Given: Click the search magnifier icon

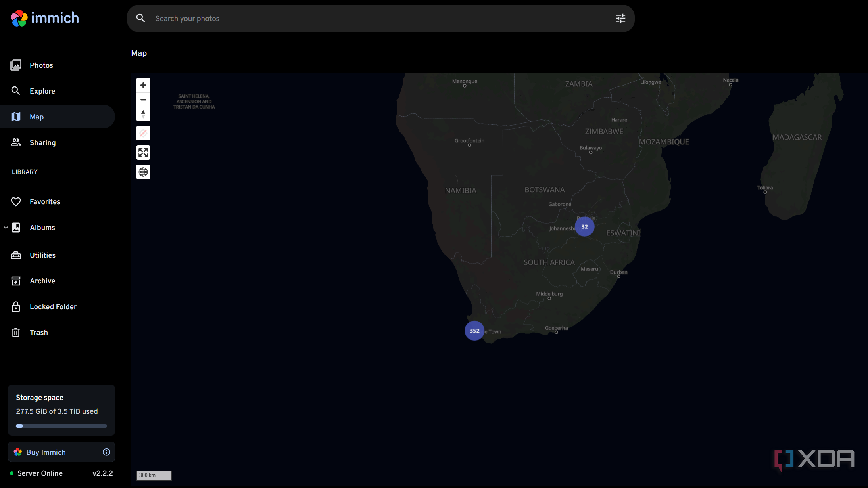Looking at the screenshot, I should (140, 18).
